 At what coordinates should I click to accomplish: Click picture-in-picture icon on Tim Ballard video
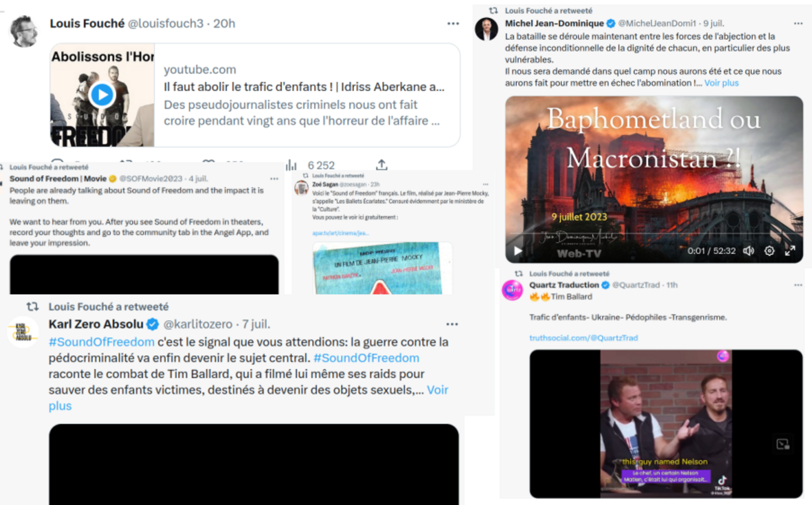coord(782,444)
